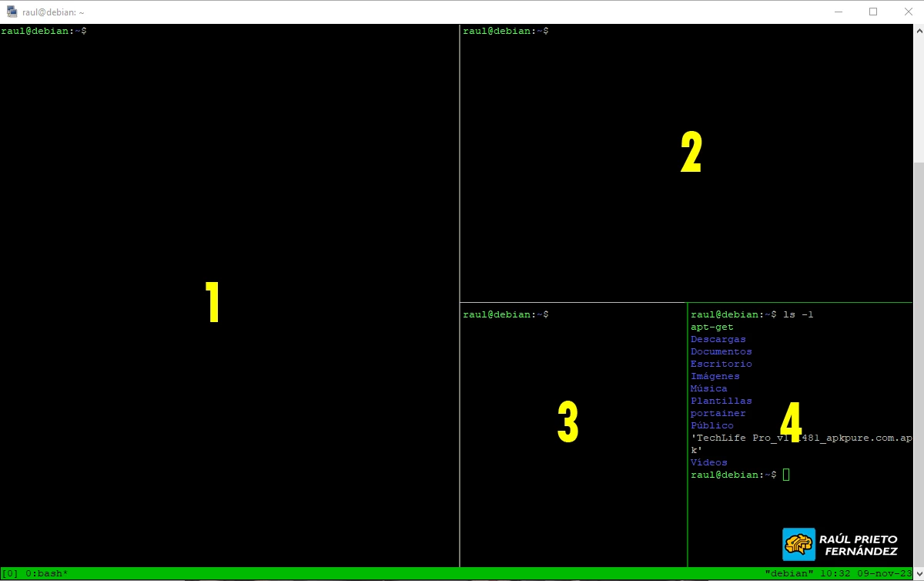
Task: Click the terminal icon in the title bar
Action: [12, 12]
